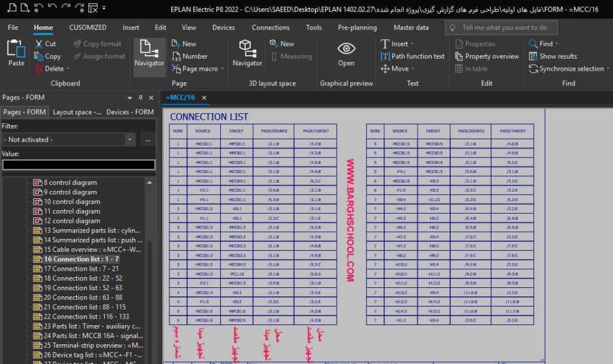Click Show results in the Find group
Screen dimensions: 613x364
[x=553, y=56]
